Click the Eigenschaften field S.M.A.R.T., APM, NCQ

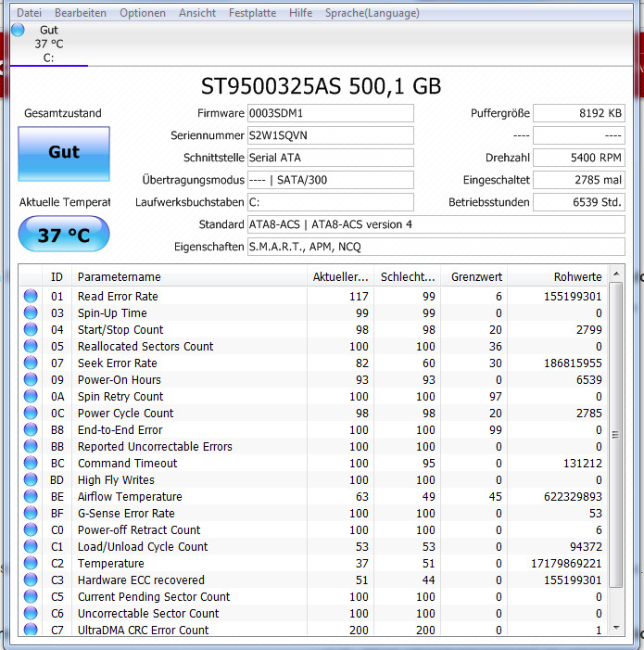point(436,247)
